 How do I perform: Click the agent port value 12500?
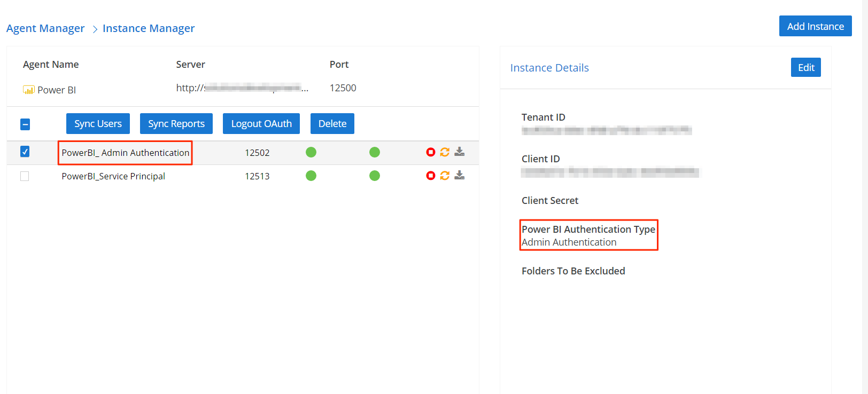[343, 88]
